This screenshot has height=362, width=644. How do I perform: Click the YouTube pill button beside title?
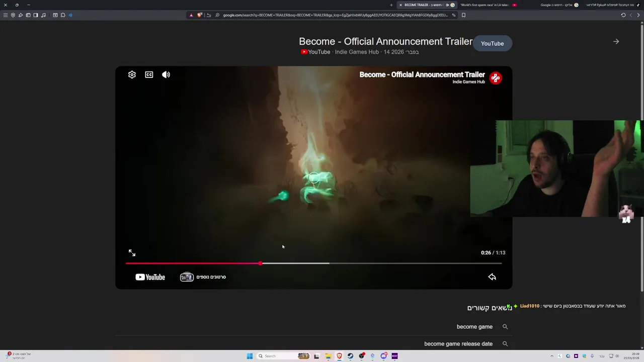coord(492,43)
